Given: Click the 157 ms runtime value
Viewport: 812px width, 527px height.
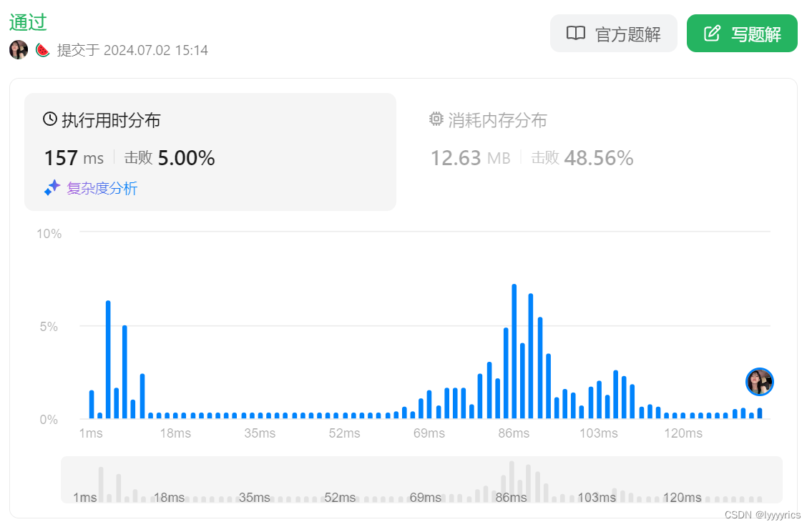Looking at the screenshot, I should 74,158.
